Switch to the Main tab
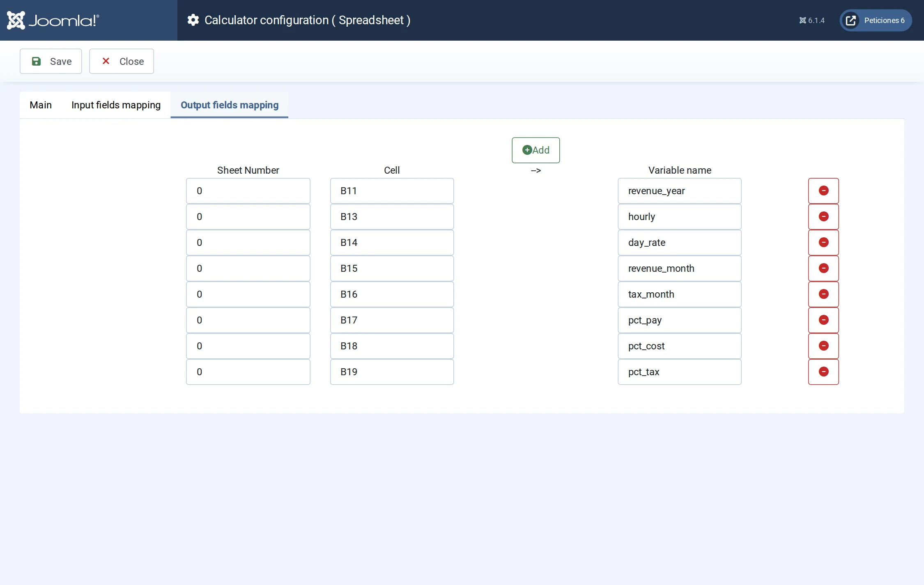 click(41, 105)
